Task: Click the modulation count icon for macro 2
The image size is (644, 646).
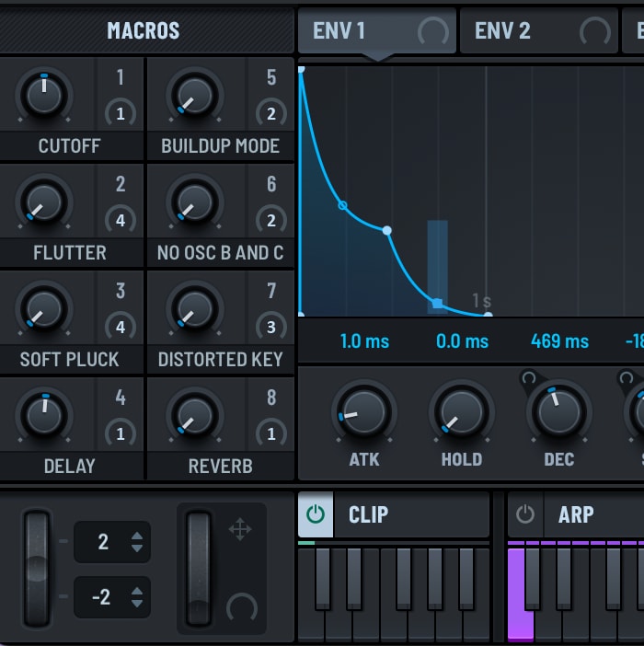Action: click(121, 220)
